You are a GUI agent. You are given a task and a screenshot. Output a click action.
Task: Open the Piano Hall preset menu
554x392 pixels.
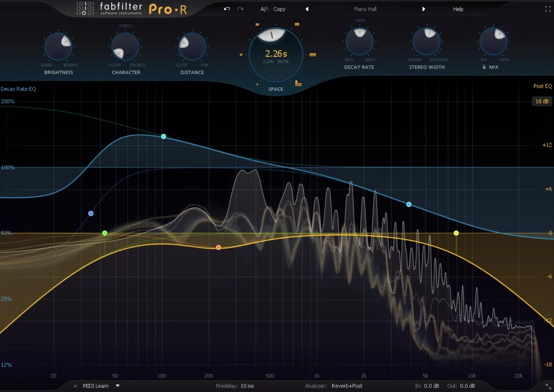click(x=365, y=9)
